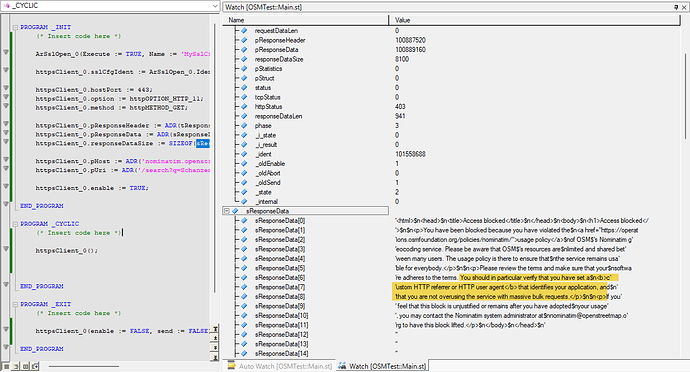Collapse the PROGRAM _CYCLIC code block

click(x=15, y=224)
